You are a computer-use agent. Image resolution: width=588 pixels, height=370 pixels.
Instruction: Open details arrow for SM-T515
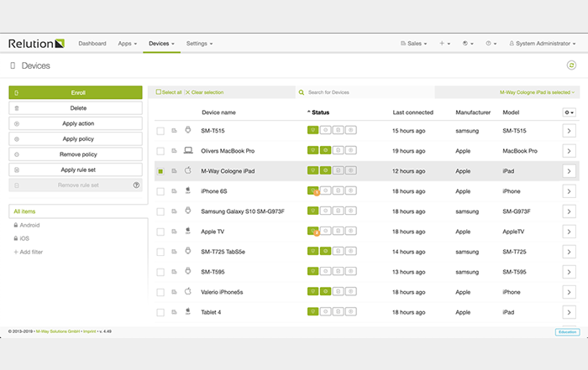click(x=569, y=131)
